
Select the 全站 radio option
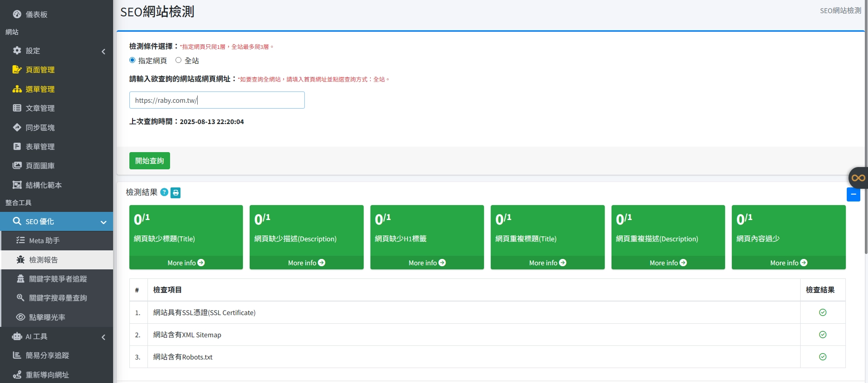[x=179, y=60]
